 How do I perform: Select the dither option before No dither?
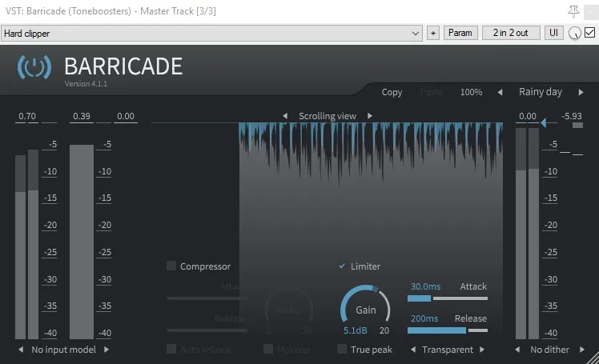(517, 350)
